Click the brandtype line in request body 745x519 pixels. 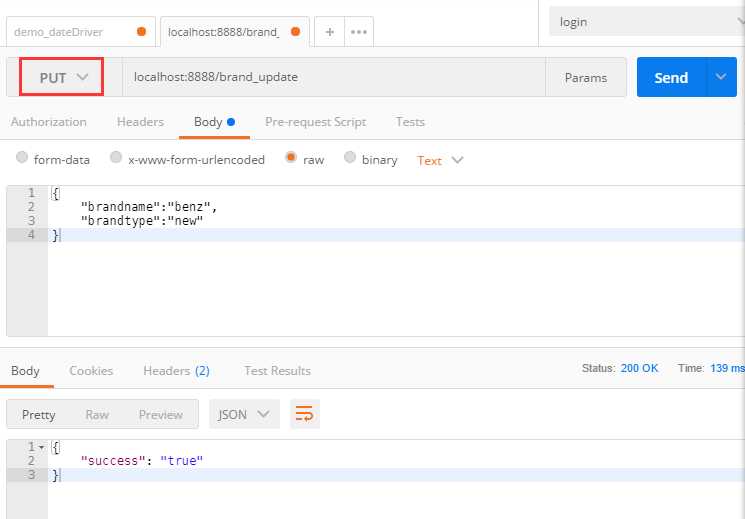pos(142,221)
